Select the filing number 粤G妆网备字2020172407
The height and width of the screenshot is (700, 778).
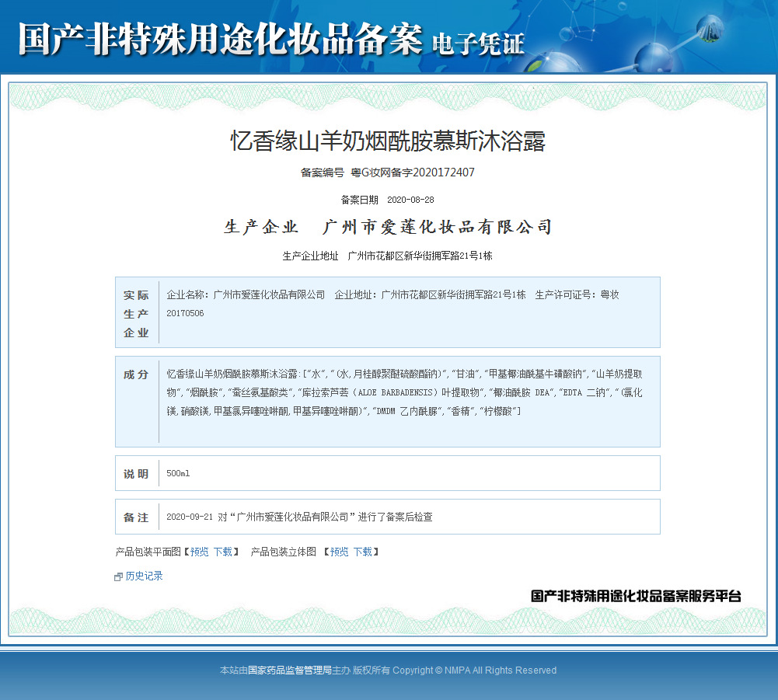coord(413,172)
